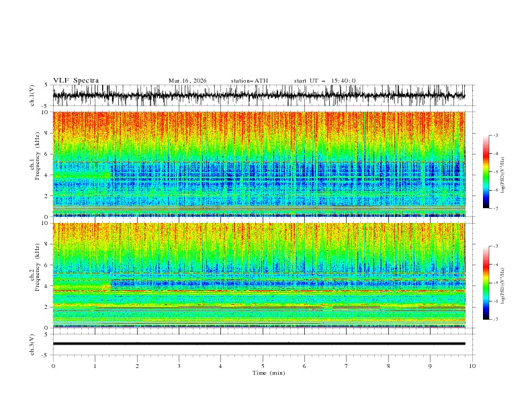The height and width of the screenshot is (411, 532).
Task: Click the ch.2 color bar log(PSD) label
Action: 503,286
